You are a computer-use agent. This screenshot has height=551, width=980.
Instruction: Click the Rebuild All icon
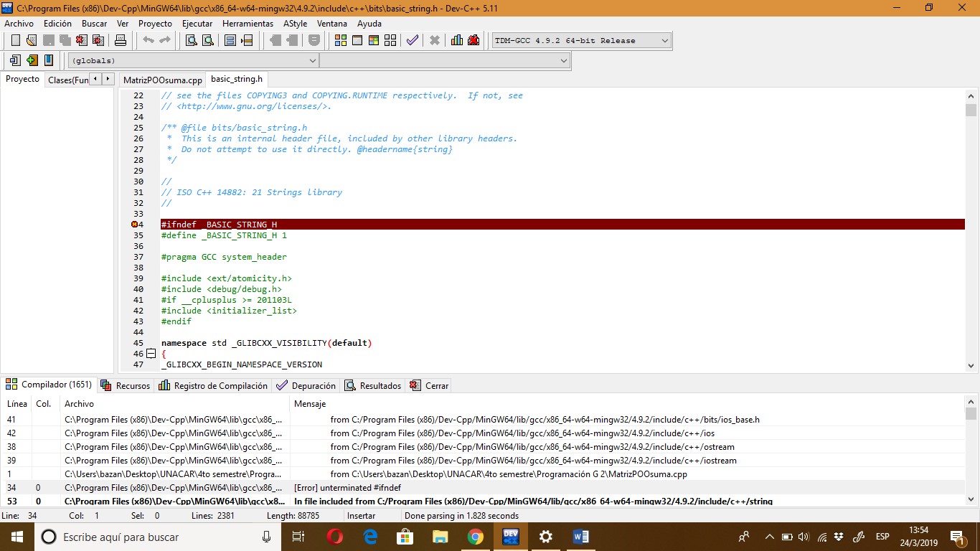click(x=390, y=40)
